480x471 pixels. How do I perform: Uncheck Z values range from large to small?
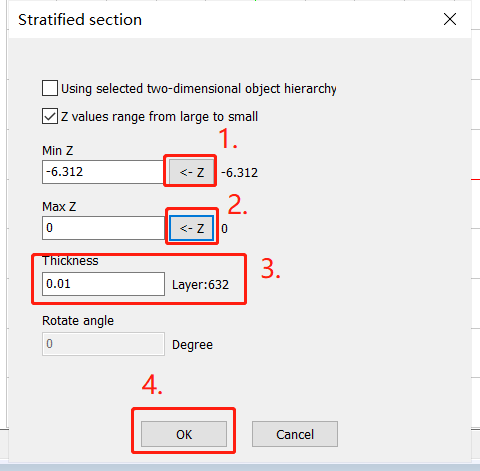(50, 116)
